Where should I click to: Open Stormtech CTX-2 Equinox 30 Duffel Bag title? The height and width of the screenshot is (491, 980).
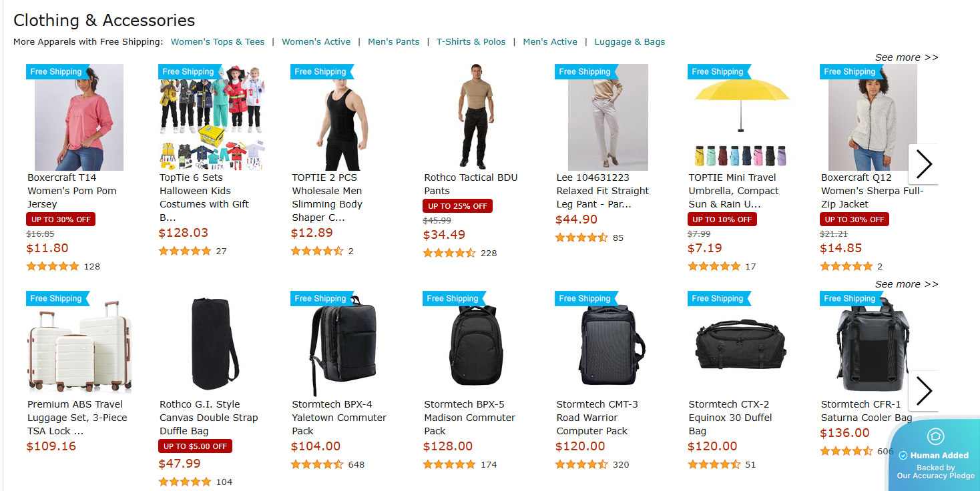[730, 418]
